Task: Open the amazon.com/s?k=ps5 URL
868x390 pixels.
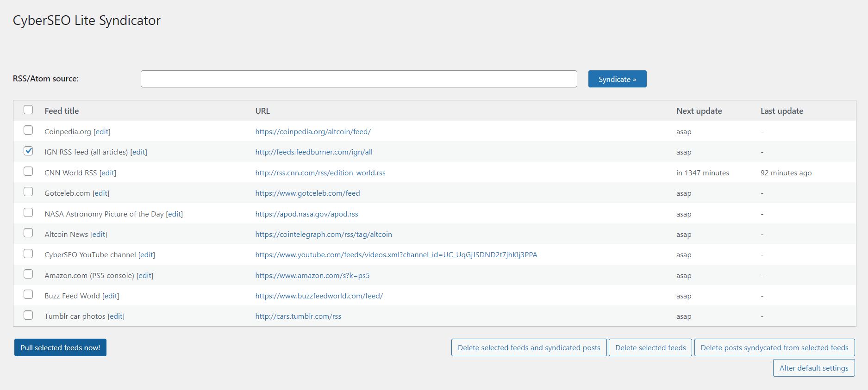Action: coord(312,275)
